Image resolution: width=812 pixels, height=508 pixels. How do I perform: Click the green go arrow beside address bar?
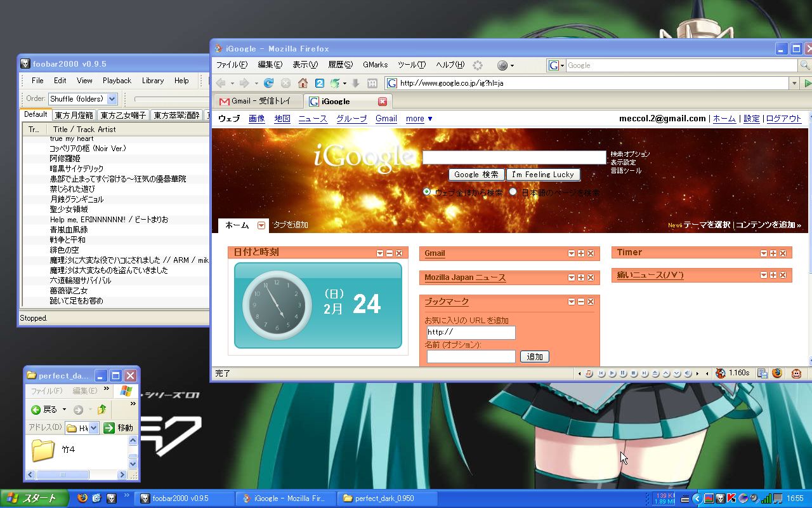click(x=808, y=83)
